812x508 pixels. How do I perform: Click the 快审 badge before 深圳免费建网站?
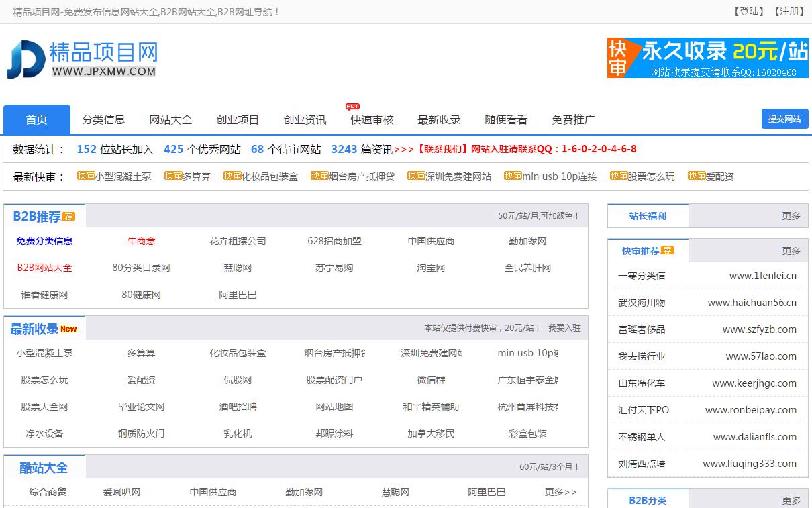click(x=416, y=176)
